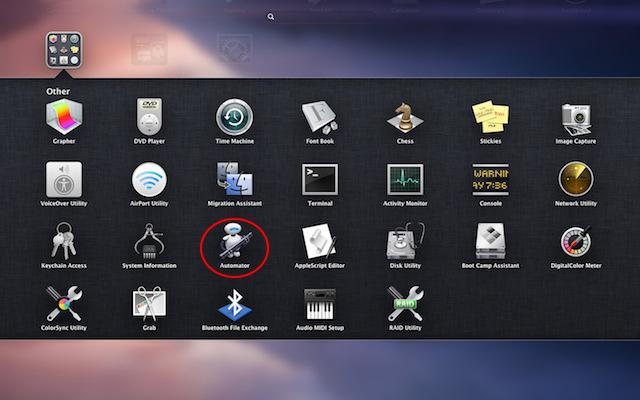Image resolution: width=640 pixels, height=400 pixels.
Task: Open RAID Utility
Action: 404,304
